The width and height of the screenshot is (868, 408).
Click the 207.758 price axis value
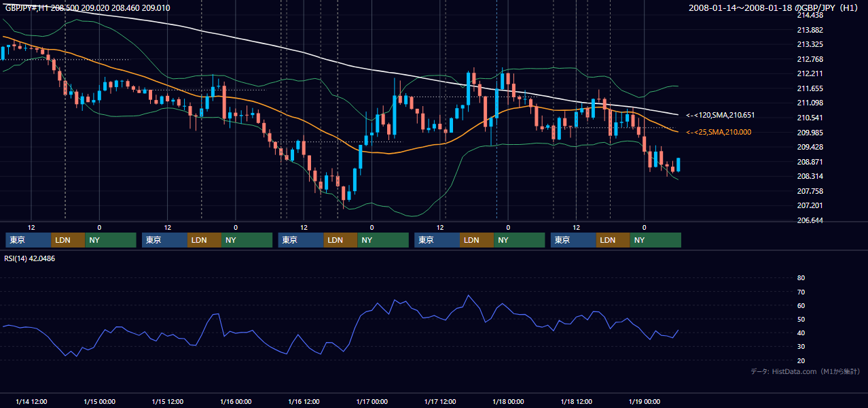click(x=810, y=191)
